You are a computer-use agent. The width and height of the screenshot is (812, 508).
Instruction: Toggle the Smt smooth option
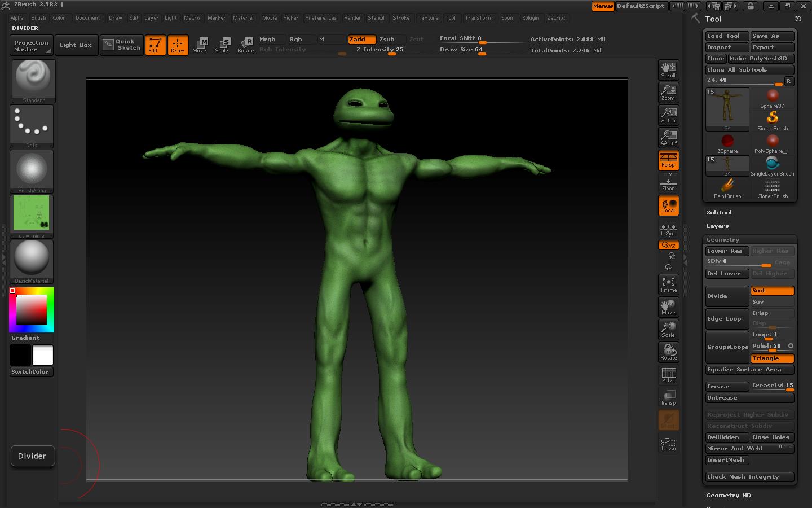(x=772, y=291)
